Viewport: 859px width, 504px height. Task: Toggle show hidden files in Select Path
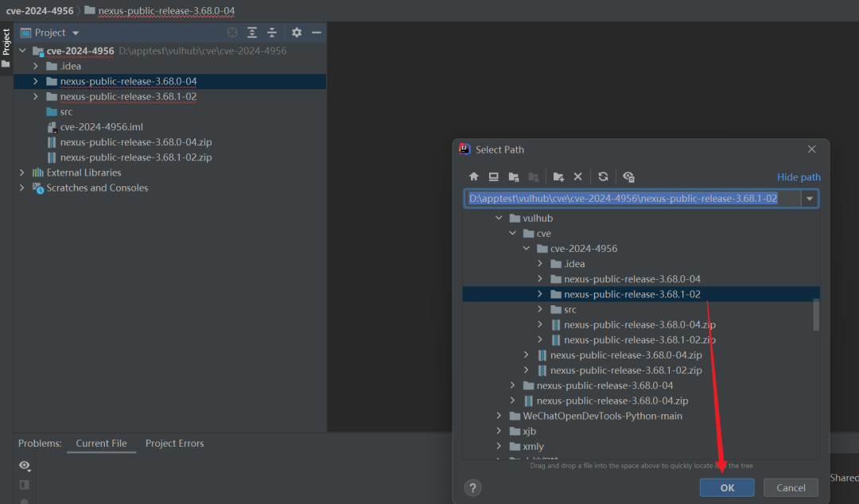coord(628,176)
